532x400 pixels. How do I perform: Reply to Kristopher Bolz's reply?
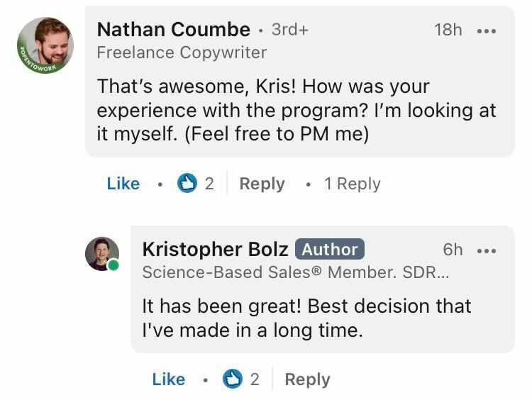(307, 379)
